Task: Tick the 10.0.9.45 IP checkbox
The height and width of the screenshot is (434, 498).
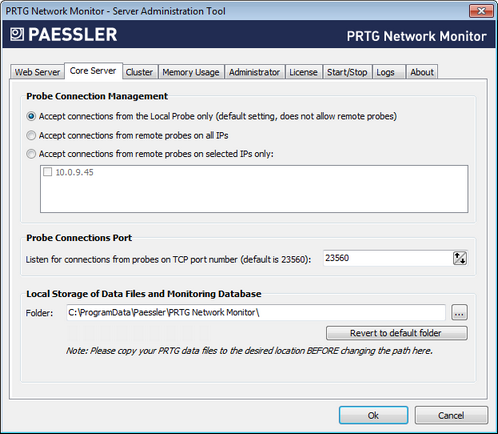Action: (x=47, y=172)
